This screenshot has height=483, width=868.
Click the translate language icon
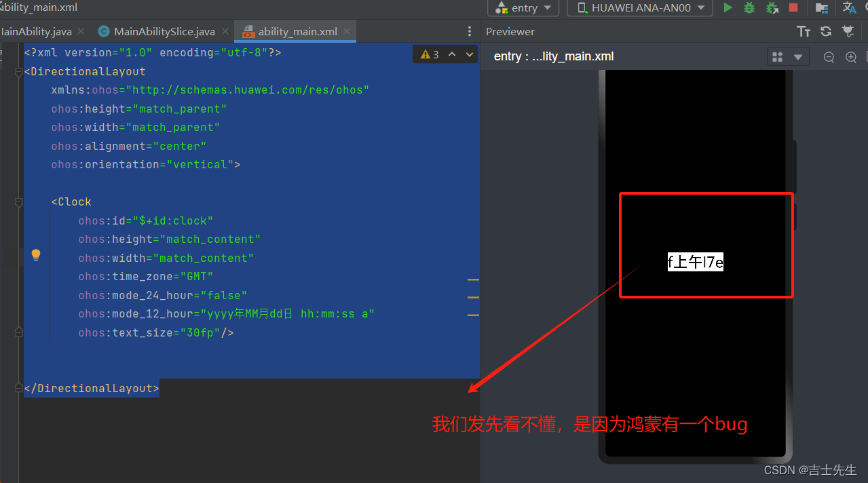point(849,7)
